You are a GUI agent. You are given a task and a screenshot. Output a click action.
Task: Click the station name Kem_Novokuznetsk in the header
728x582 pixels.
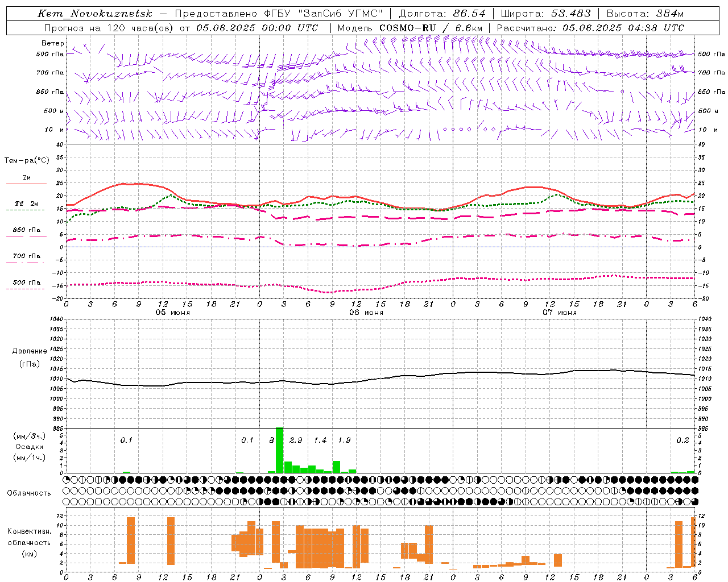tap(95, 14)
